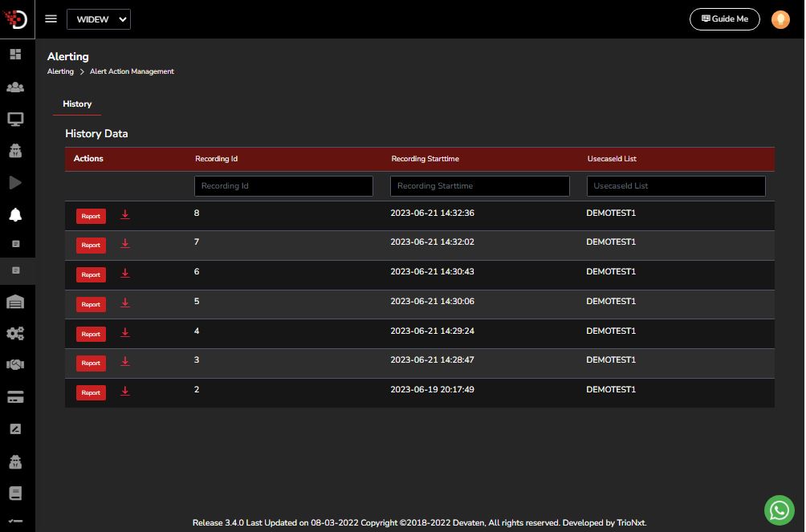
Task: Open the alerting bell icon in sidebar
Action: tap(15, 215)
